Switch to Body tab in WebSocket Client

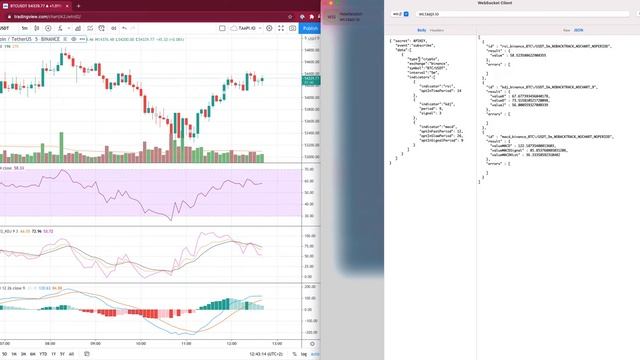422,30
